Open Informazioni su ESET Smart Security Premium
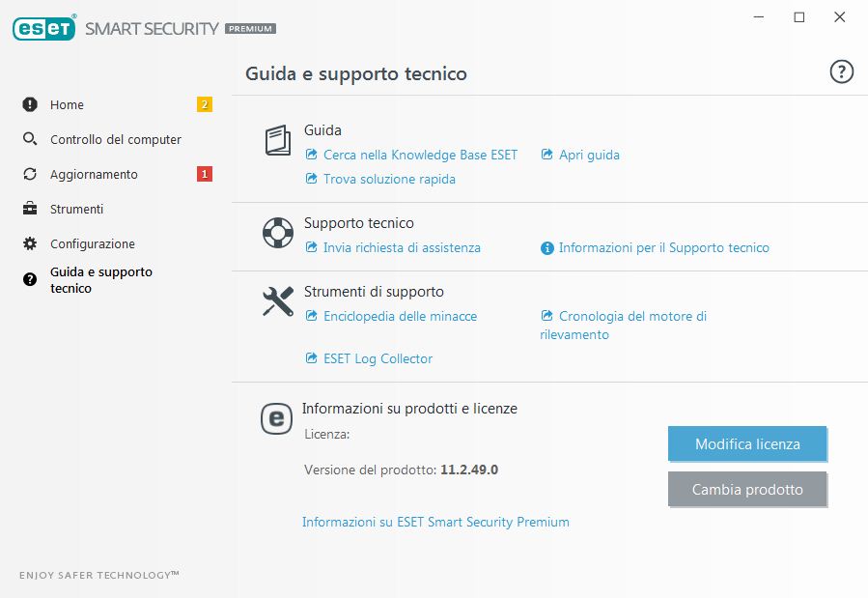Image resolution: width=868 pixels, height=598 pixels. (x=435, y=522)
